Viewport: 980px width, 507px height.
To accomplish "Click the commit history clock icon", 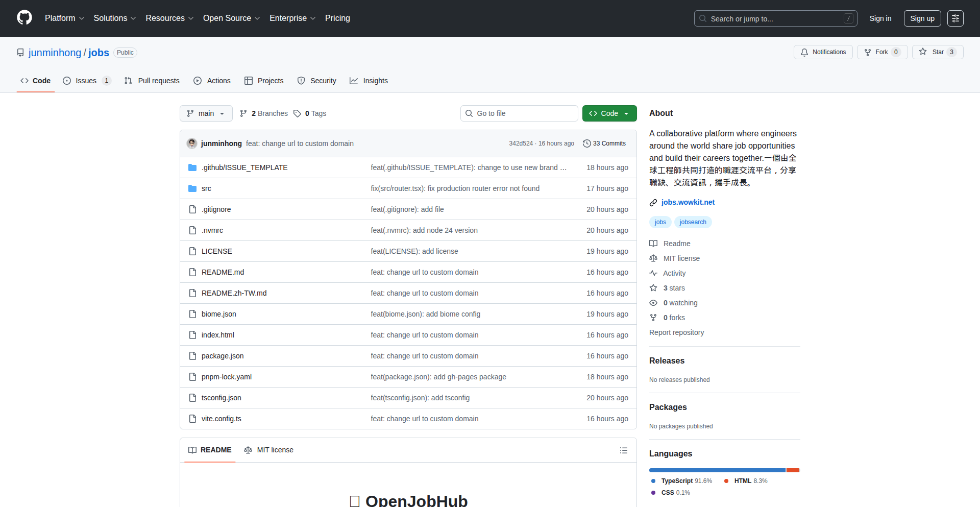I will click(587, 143).
